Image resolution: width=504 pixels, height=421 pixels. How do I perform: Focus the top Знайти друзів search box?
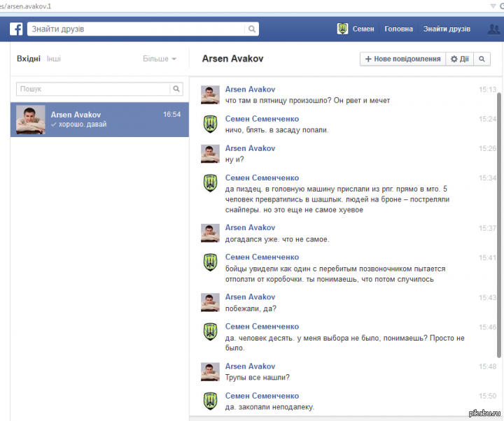pyautogui.click(x=136, y=29)
